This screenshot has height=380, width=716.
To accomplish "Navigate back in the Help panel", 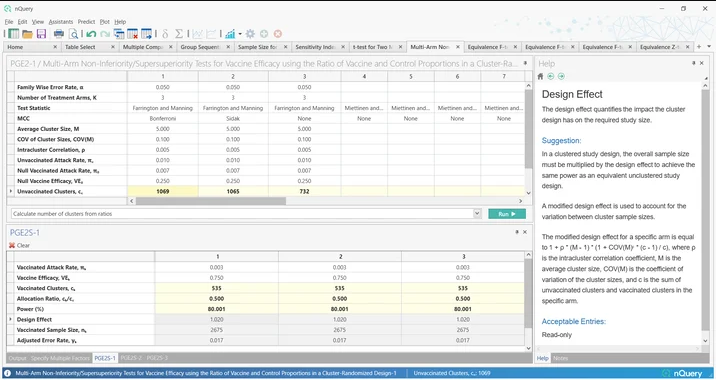I will coord(551,76).
